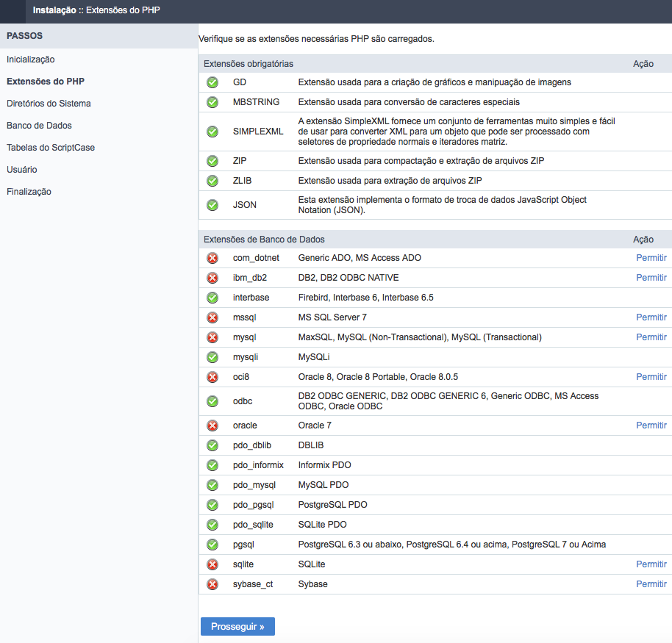This screenshot has height=643, width=672.
Task: Open Diretórios do Sistema step
Action: 49,104
